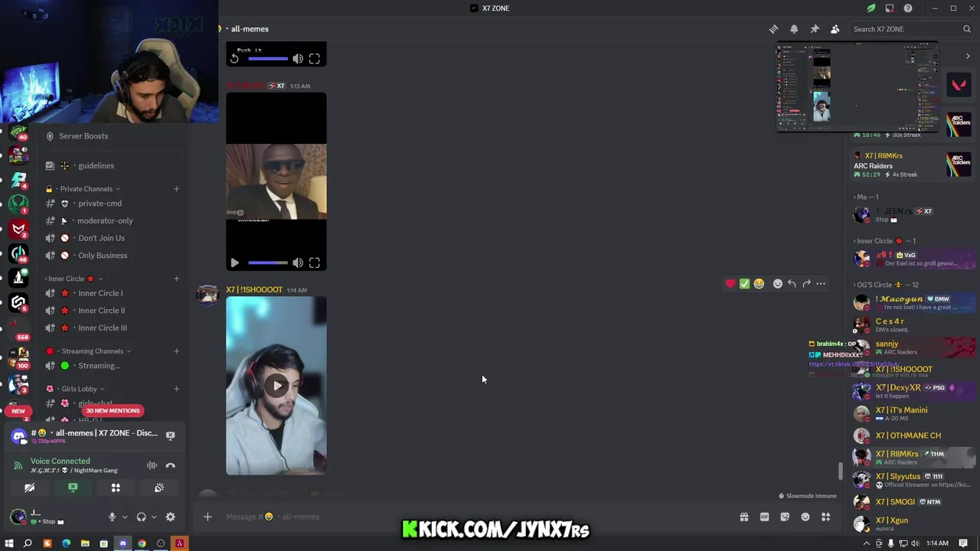980x551 pixels.
Task: Toggle noise suppression waveform icon
Action: (152, 465)
